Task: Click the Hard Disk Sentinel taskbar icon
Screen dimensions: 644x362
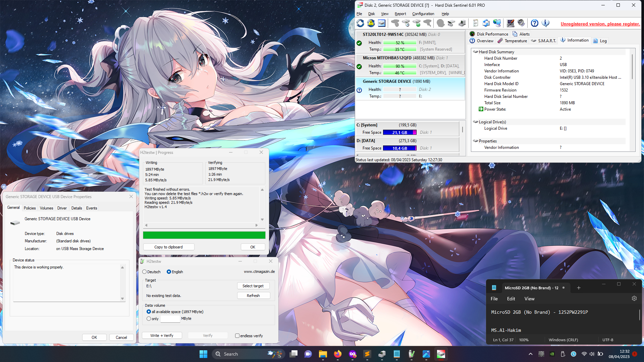Action: (441, 354)
